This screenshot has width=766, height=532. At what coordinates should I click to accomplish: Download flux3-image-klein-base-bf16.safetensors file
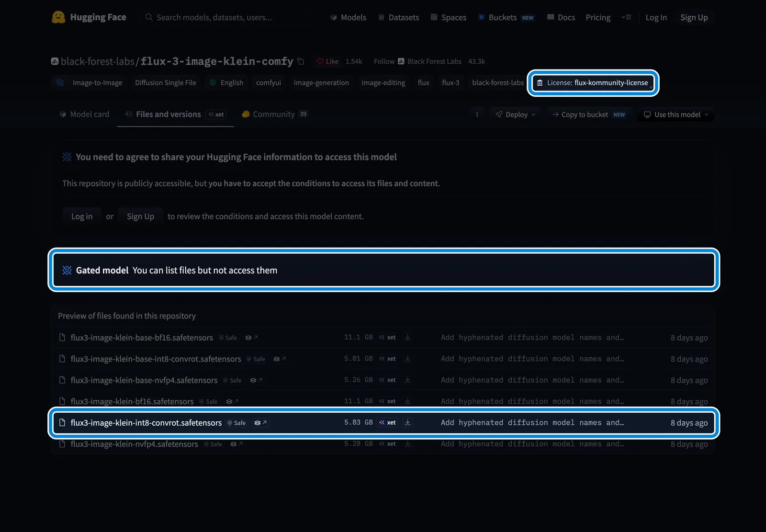[407, 337]
